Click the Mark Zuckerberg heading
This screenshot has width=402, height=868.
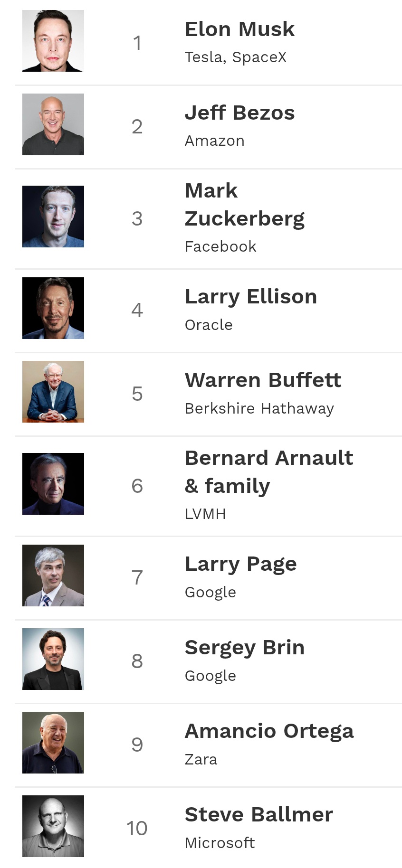coord(244,205)
